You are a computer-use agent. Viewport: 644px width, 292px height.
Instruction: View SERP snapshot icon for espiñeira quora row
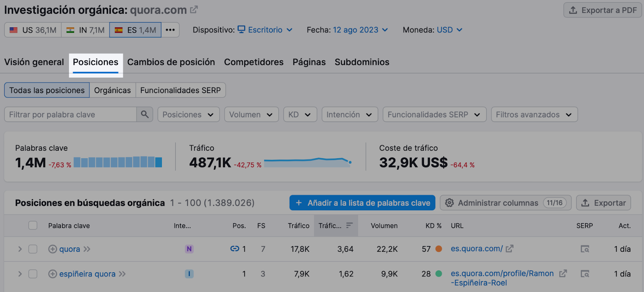click(x=585, y=274)
